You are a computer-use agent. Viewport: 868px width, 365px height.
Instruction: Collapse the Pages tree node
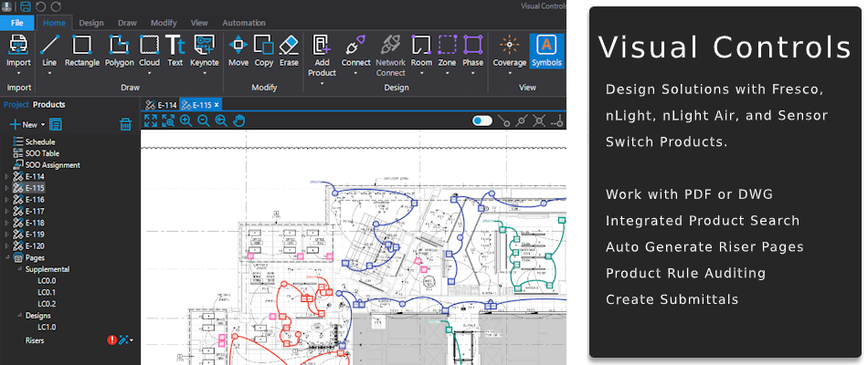[6, 257]
